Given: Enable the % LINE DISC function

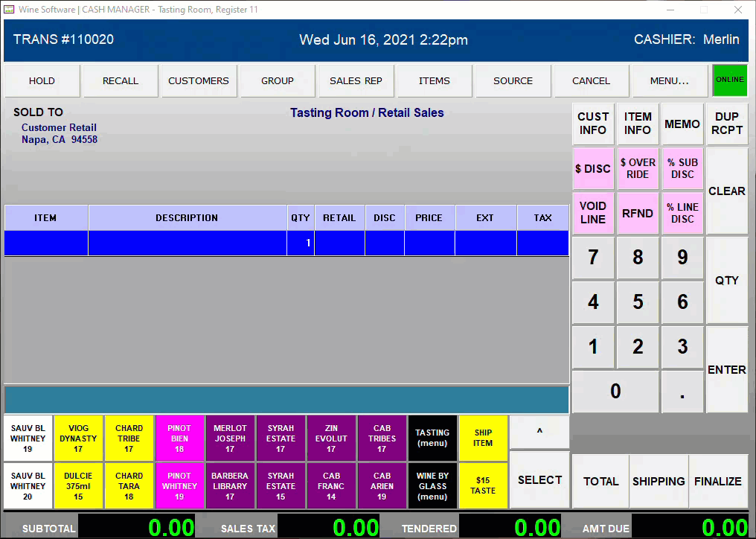Looking at the screenshot, I should coord(682,213).
